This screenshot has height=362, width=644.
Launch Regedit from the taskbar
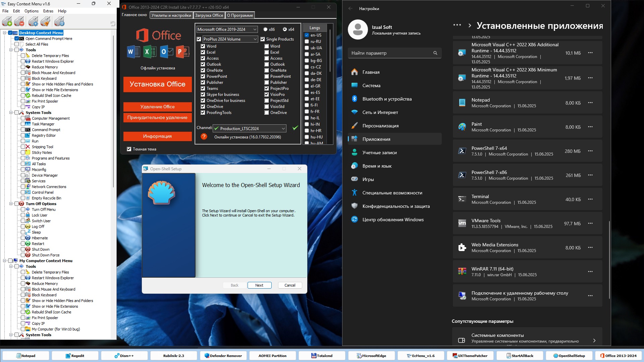click(75, 356)
